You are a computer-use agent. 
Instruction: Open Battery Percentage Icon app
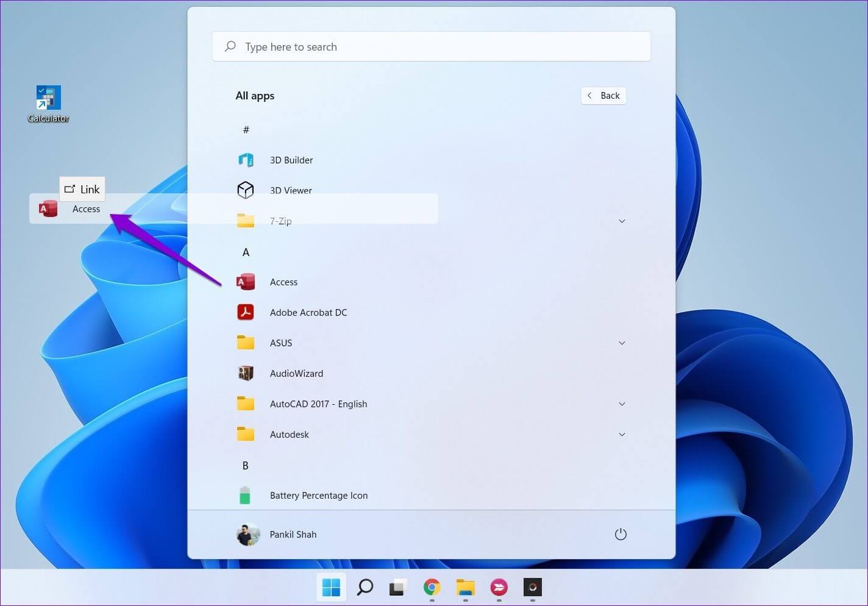(318, 496)
